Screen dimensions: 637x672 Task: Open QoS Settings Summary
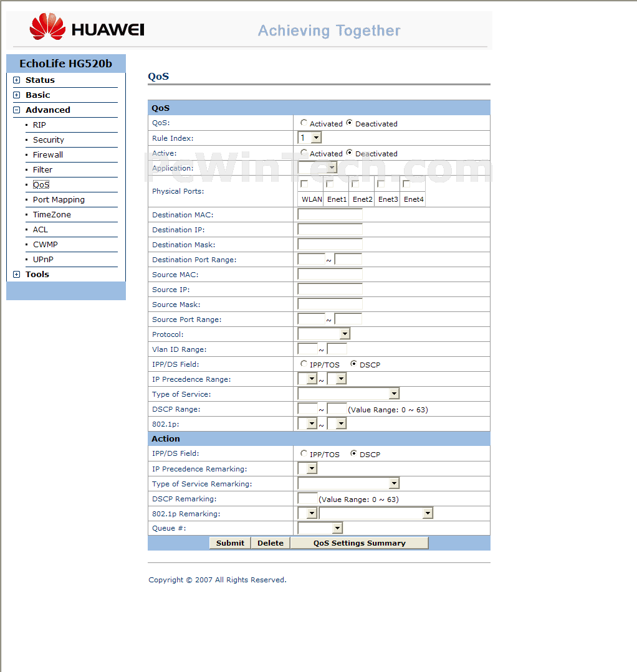click(x=360, y=543)
